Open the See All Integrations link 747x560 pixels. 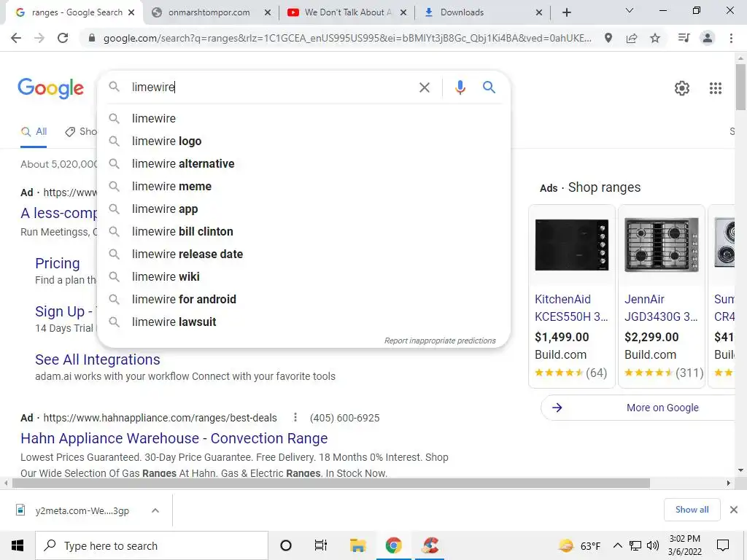[x=97, y=359]
